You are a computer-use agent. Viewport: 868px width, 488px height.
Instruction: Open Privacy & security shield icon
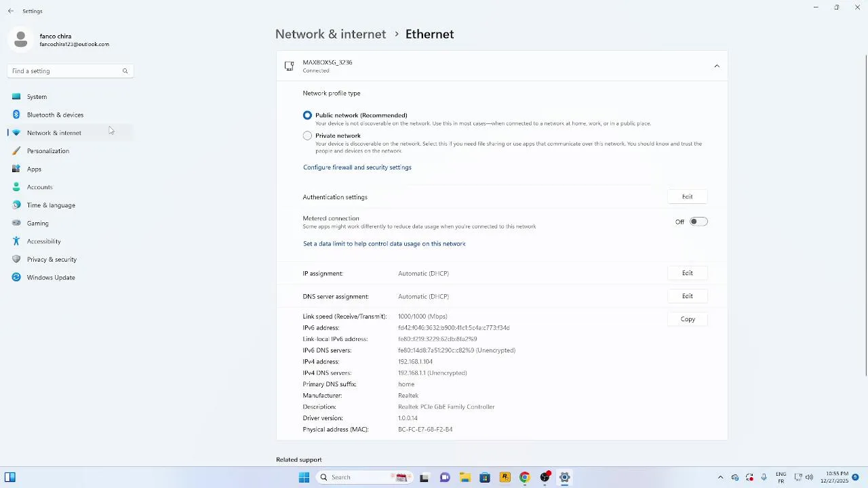[16, 260]
